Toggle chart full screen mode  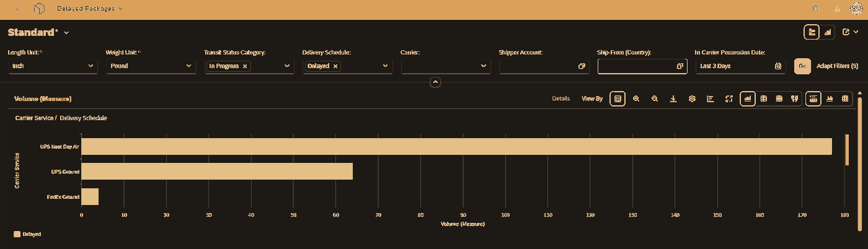(729, 98)
